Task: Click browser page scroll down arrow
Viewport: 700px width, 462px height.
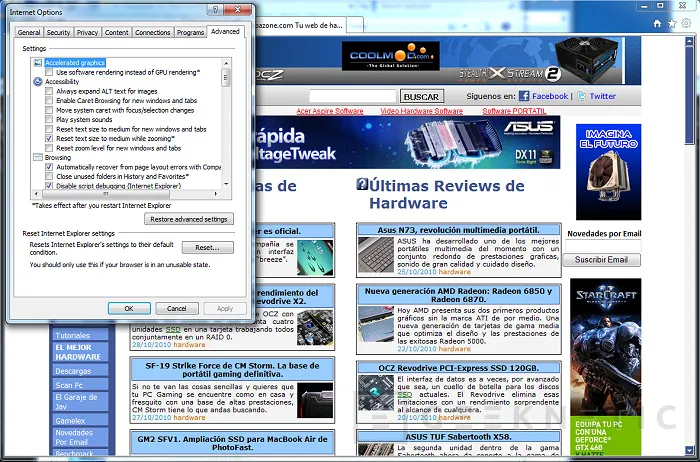Action: [x=690, y=450]
